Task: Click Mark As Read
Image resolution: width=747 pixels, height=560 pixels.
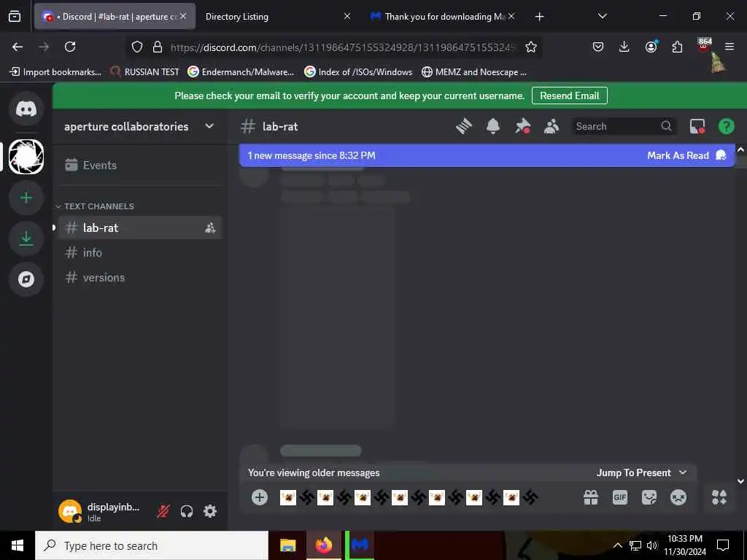Action: coord(686,156)
